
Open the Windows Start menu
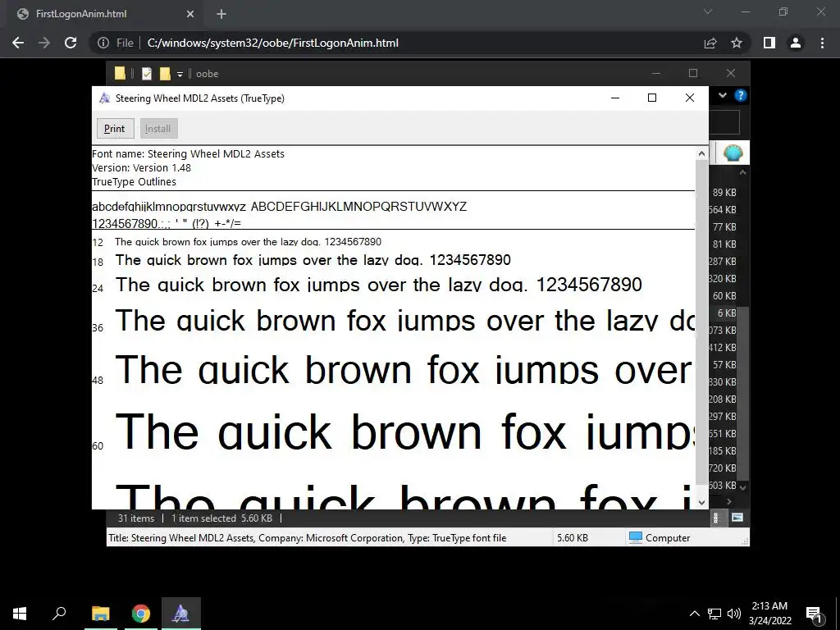[20, 614]
